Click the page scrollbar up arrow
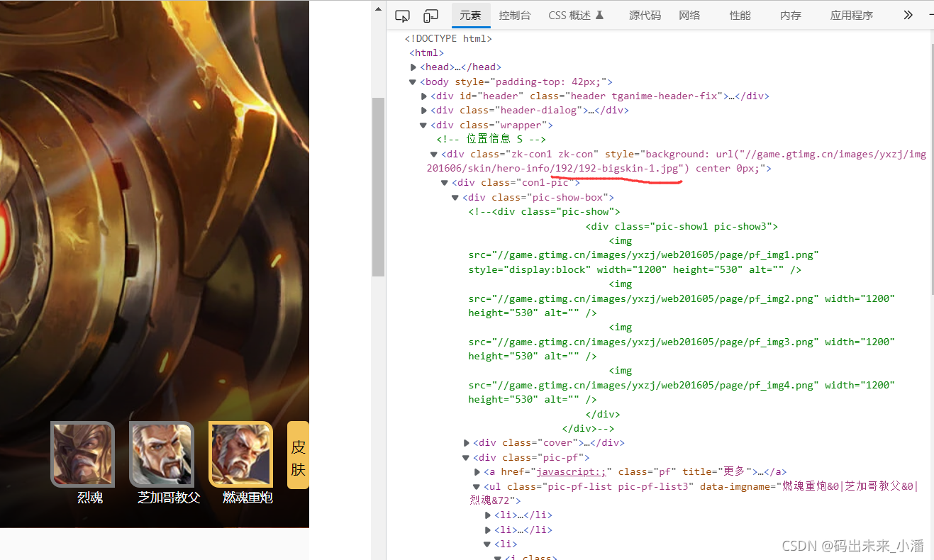 [x=379, y=10]
